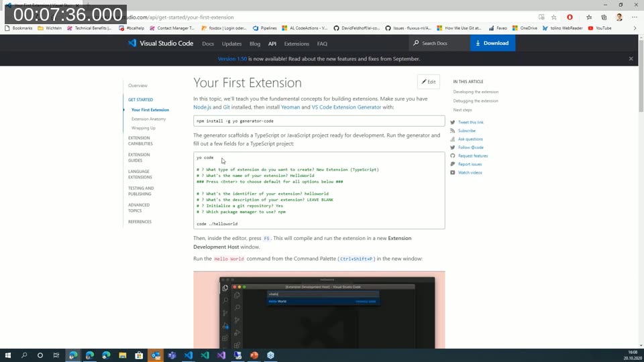Open Microsoft Store from the taskbar
644x362 pixels.
point(139,355)
